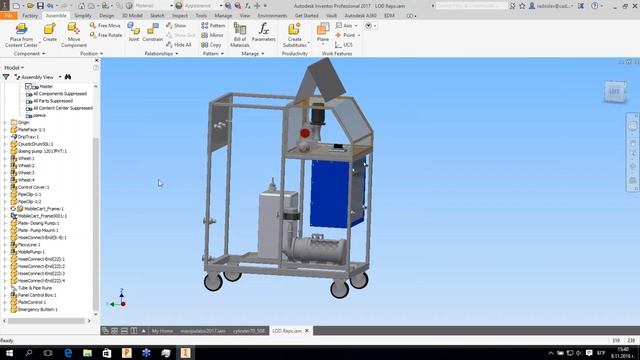Viewport: 640px width, 360px height.
Task: Select Emergency Button:1 in model tree
Action: click(38, 309)
